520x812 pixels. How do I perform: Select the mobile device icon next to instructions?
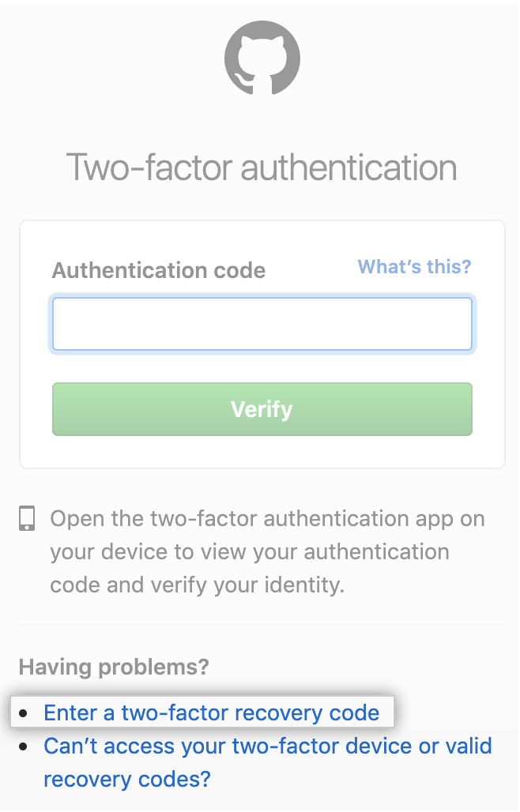[25, 519]
